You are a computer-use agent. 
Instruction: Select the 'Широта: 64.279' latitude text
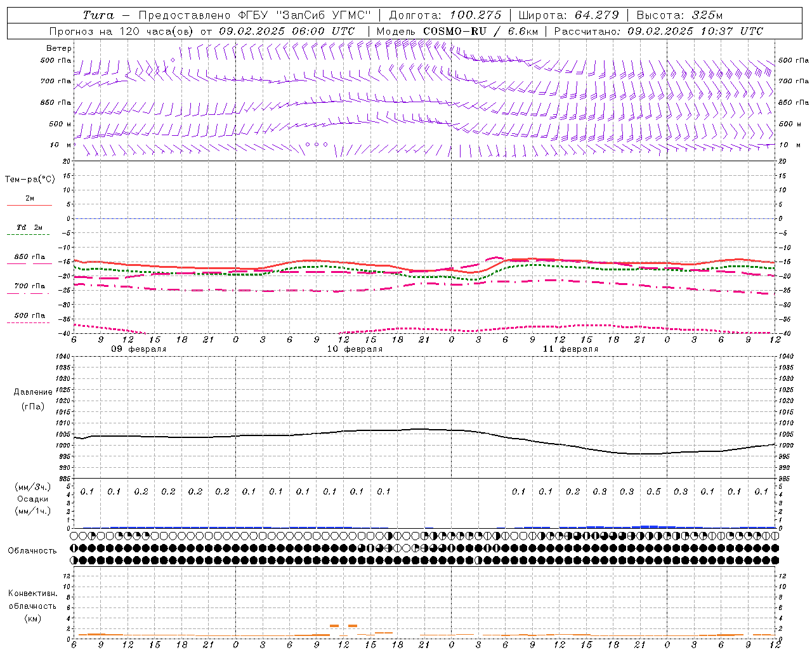pyautogui.click(x=568, y=15)
